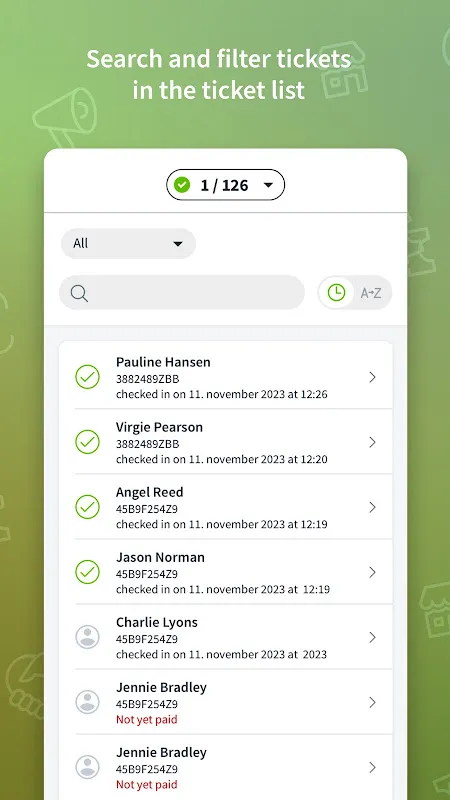Click the check-in icon for Virgie Pearson
This screenshot has height=800, width=450.
pyautogui.click(x=87, y=442)
